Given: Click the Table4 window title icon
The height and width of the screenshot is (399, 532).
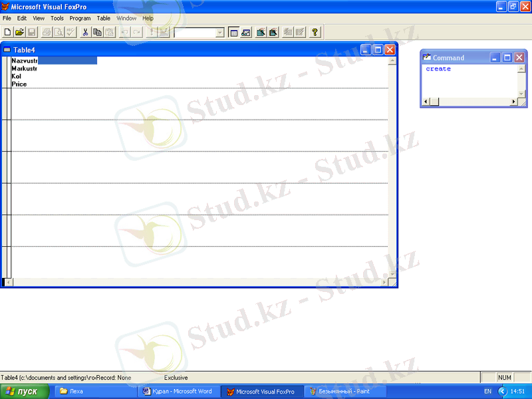Looking at the screenshot, I should (7, 50).
